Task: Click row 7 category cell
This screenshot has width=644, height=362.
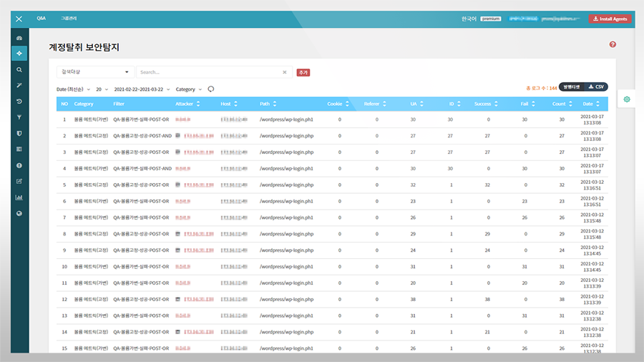Action: pos(91,217)
